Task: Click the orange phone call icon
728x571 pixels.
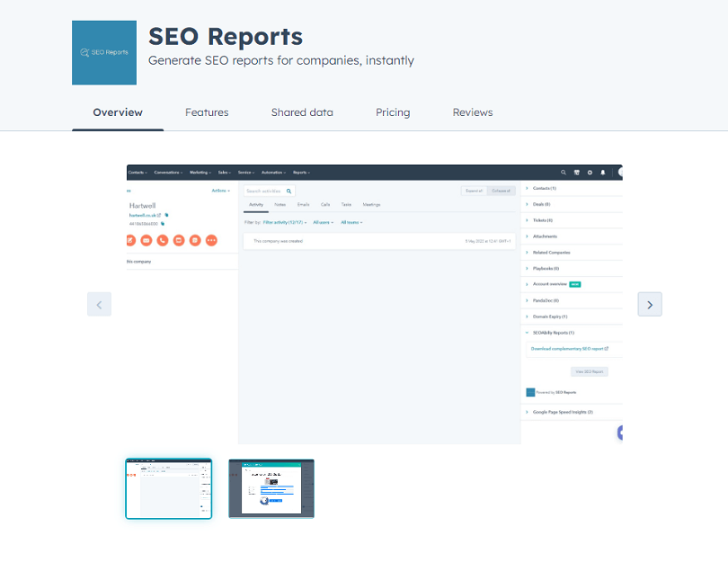Action: pyautogui.click(x=163, y=240)
